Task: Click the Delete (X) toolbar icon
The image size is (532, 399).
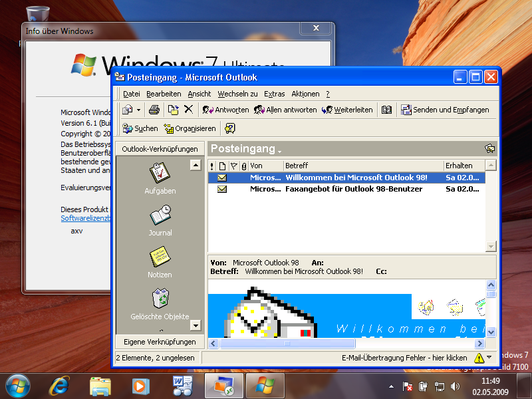Action: point(189,110)
